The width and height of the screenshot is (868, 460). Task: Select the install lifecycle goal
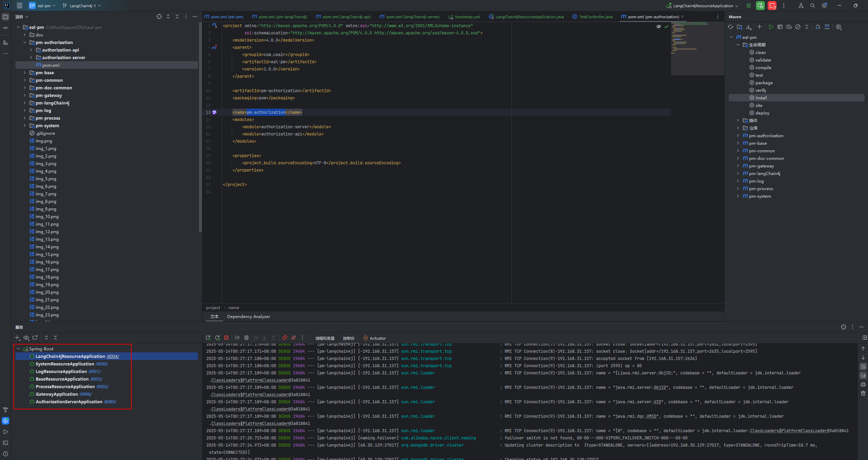[x=761, y=98]
